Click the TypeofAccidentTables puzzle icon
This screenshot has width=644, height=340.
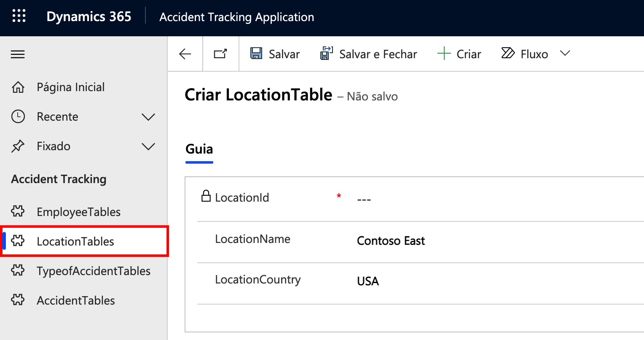pyautogui.click(x=18, y=270)
